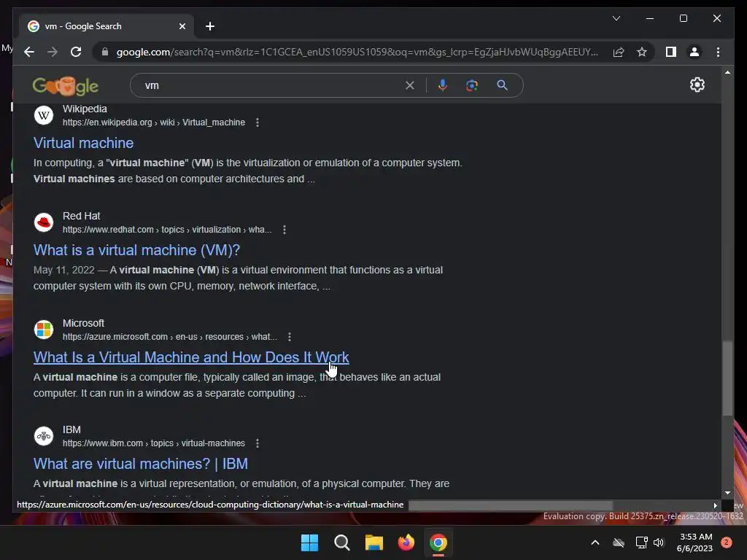Open What are virtual machines? | IBM link
The image size is (747, 560).
coord(141,464)
